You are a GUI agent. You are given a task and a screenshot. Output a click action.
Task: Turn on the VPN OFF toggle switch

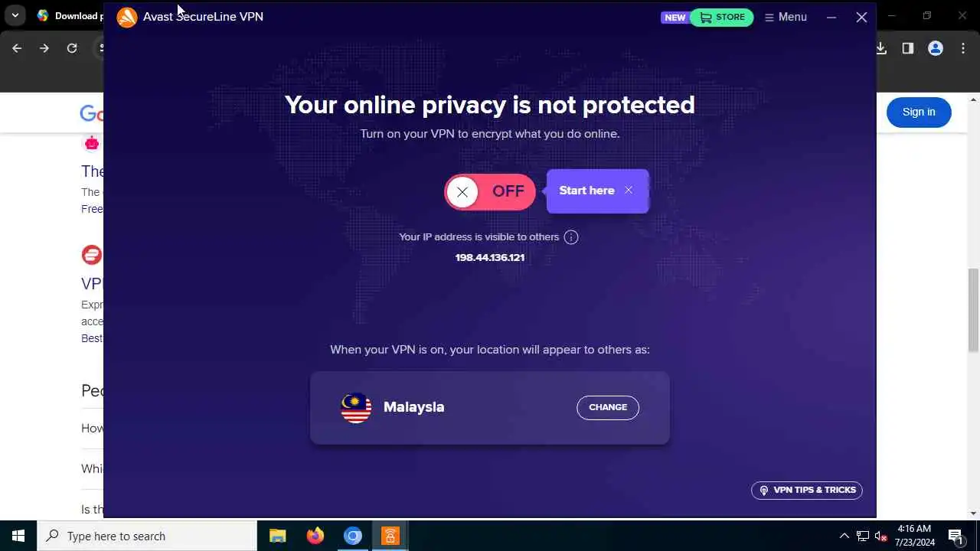pyautogui.click(x=490, y=192)
